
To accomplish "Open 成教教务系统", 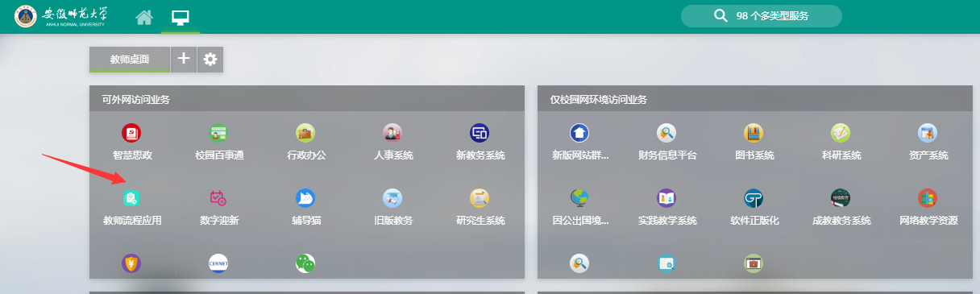I will [x=841, y=206].
